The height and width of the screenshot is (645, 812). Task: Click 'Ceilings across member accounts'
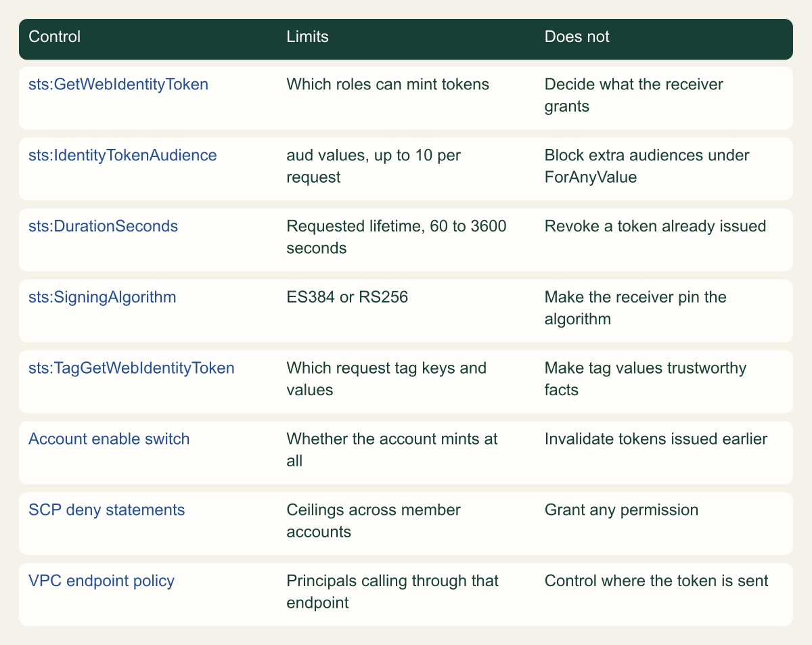374,520
